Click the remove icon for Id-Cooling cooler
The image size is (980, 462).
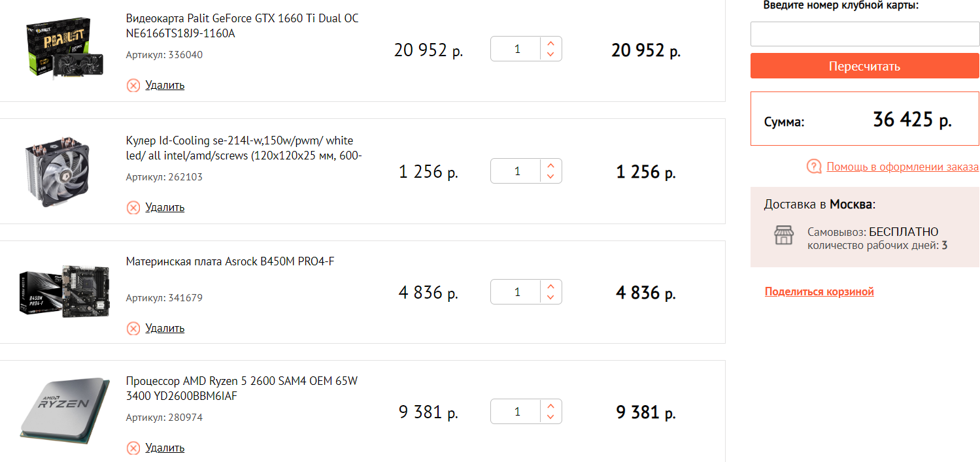[133, 208]
